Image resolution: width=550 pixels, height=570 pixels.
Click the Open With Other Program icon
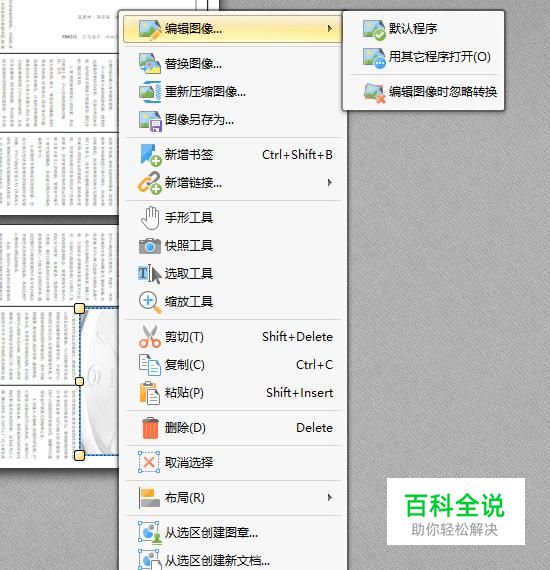[374, 57]
